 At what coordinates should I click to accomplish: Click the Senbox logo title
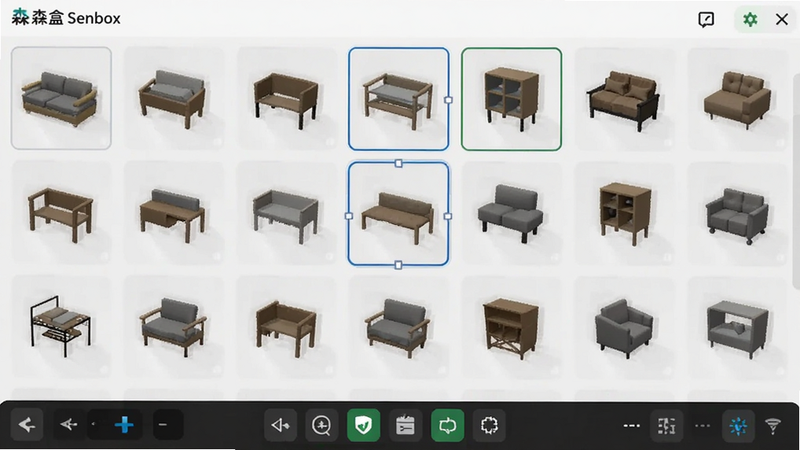point(66,18)
